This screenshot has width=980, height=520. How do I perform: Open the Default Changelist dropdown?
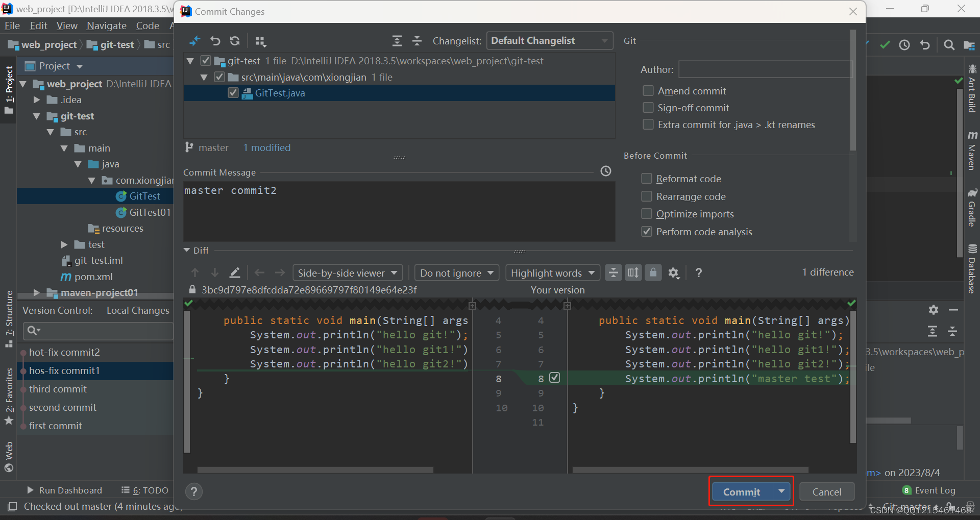(x=550, y=41)
